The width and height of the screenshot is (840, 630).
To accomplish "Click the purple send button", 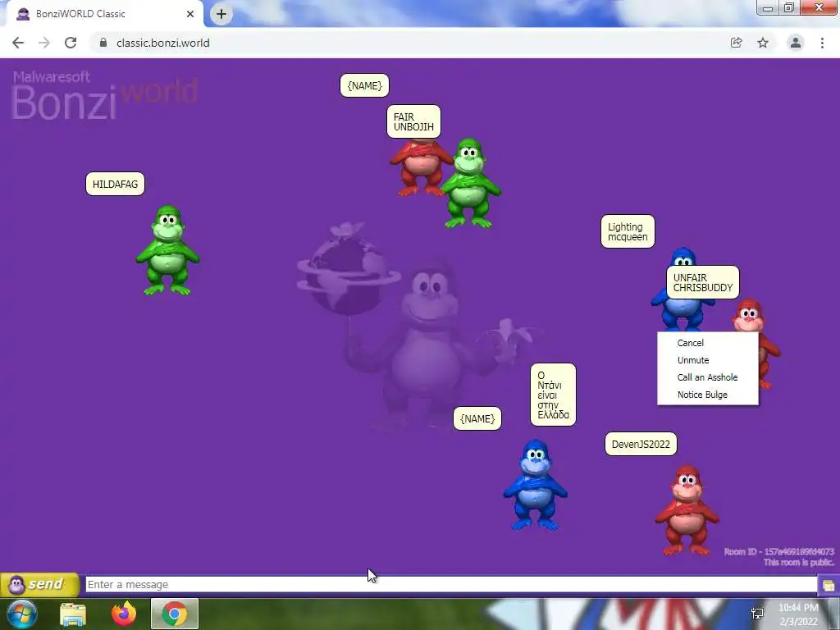I will tap(40, 584).
